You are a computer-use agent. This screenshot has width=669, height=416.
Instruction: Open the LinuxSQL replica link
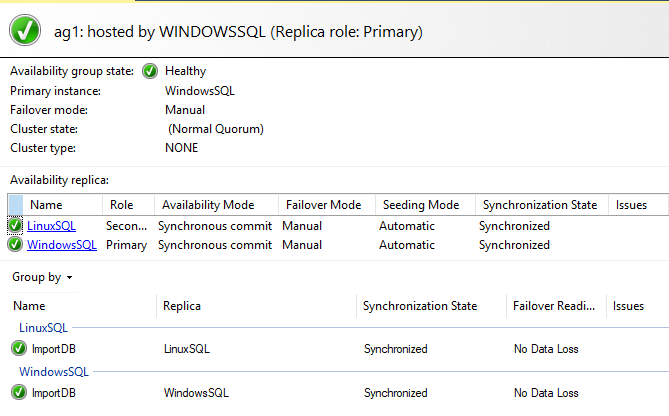(51, 226)
